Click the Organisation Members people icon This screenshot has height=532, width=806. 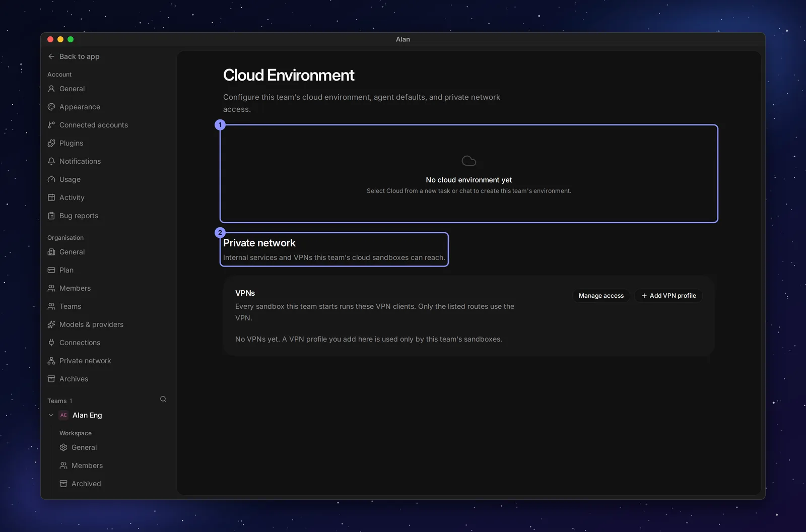(x=51, y=288)
